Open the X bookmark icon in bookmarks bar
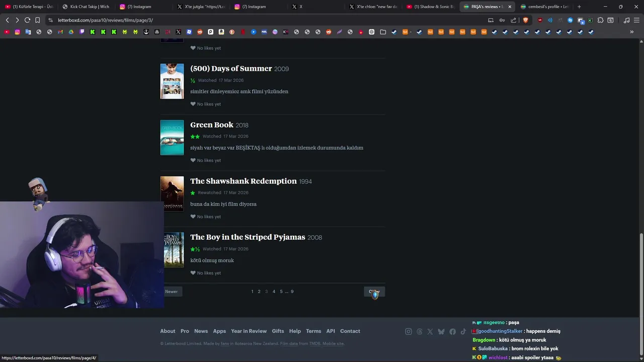 178,32
